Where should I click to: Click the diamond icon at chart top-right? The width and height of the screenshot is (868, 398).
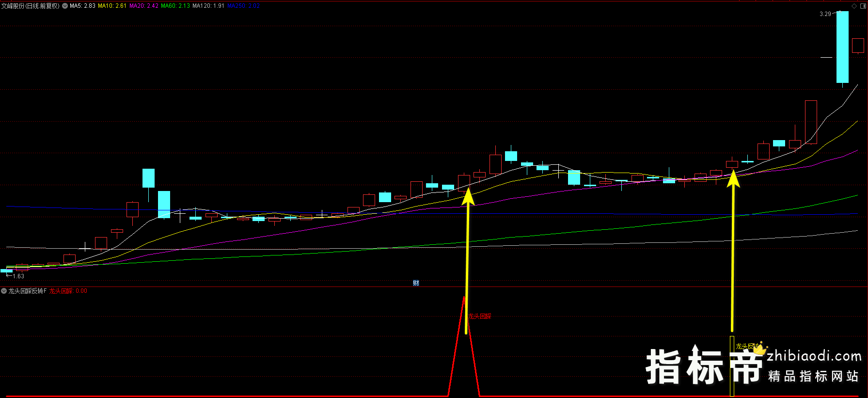click(x=854, y=6)
